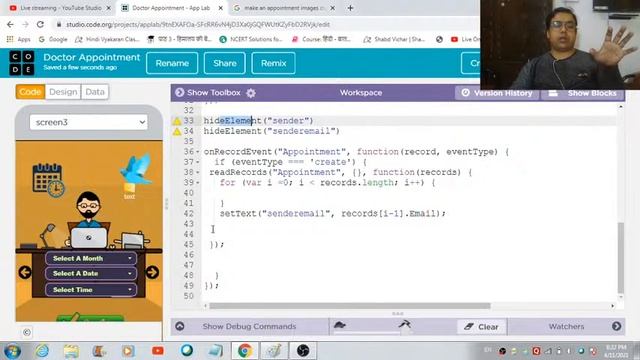Click hideElement senderemail code line
640x360 pixels.
click(272, 131)
